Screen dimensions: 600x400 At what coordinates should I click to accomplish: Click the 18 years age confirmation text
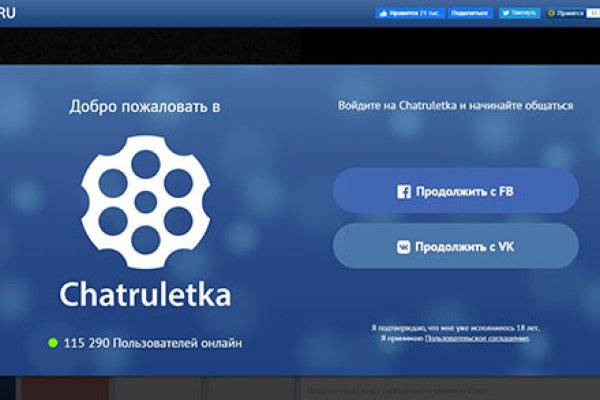[x=454, y=328]
